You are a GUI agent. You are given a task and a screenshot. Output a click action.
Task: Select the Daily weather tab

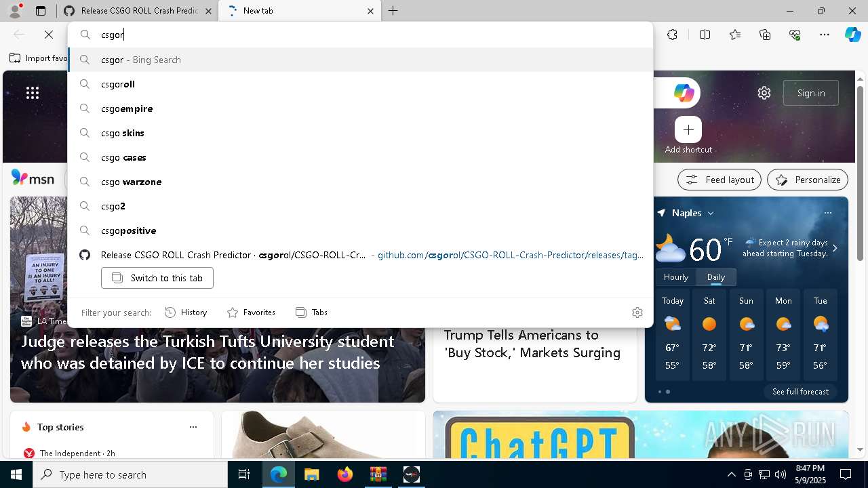pyautogui.click(x=716, y=277)
